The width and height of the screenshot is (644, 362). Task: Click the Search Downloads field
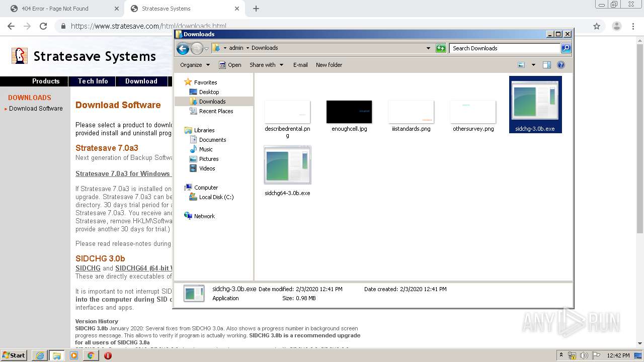(505, 48)
